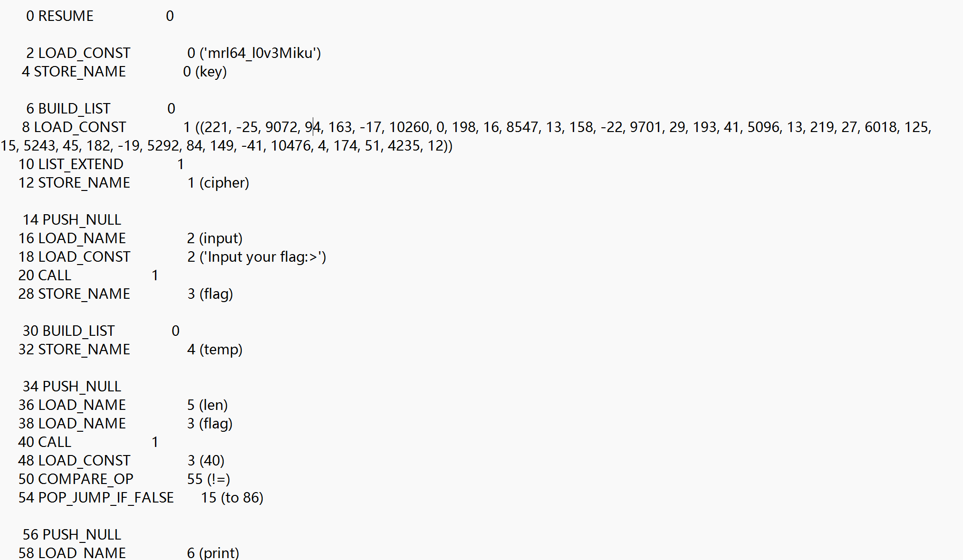Click the 'Input your flag:>' string
Screen dimensions: 963x560
pos(263,257)
